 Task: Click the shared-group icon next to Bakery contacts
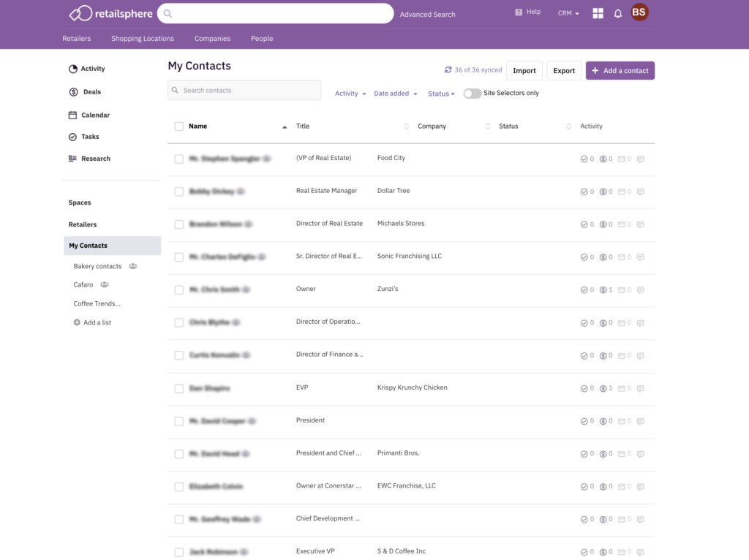click(133, 266)
